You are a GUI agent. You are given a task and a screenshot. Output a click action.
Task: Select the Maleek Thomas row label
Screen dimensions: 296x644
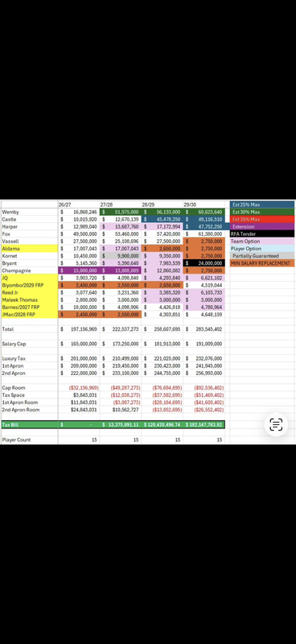coord(29,299)
